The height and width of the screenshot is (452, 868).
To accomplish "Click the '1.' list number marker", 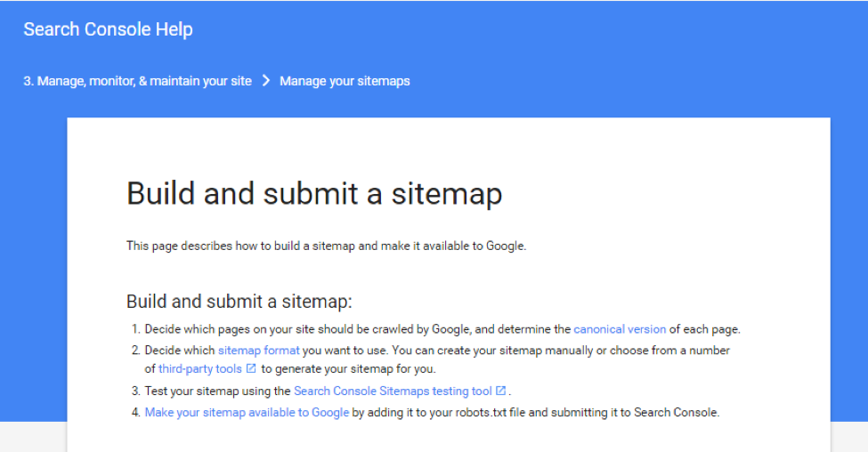I will (136, 329).
